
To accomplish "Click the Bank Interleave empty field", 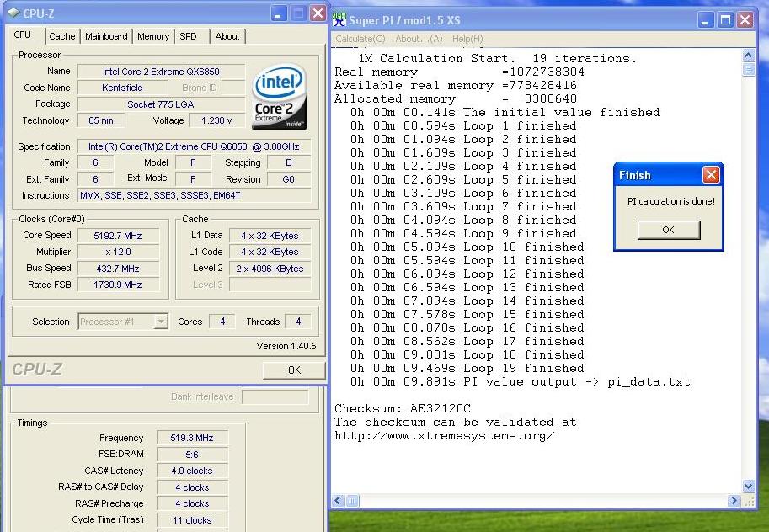I will point(275,397).
